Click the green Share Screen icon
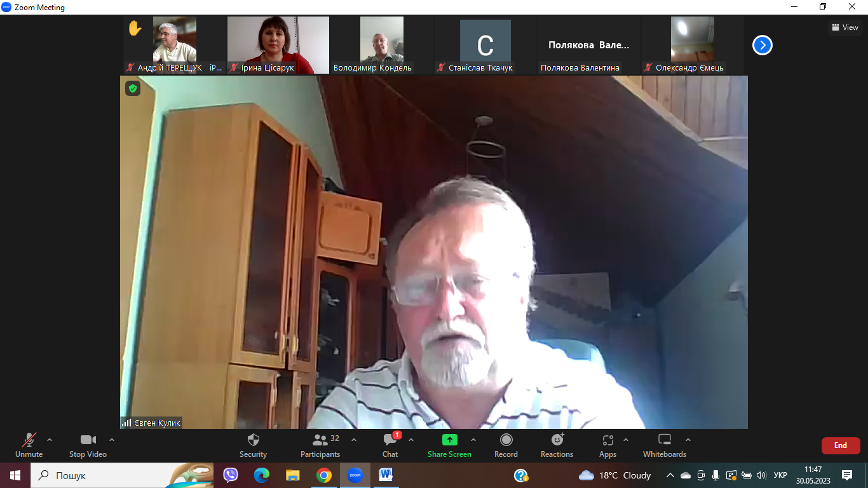Screen dimensions: 868x488 (449, 440)
